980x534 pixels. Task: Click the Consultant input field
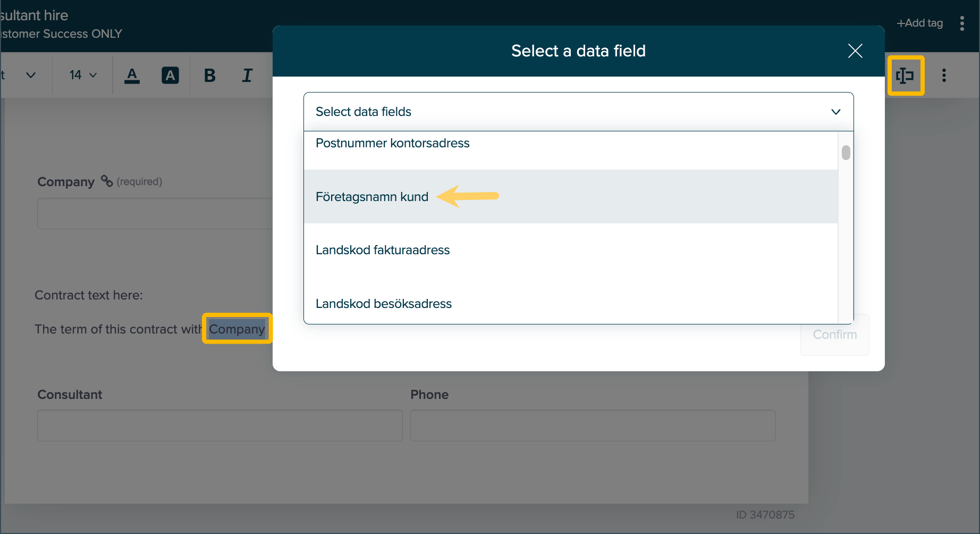pyautogui.click(x=220, y=425)
